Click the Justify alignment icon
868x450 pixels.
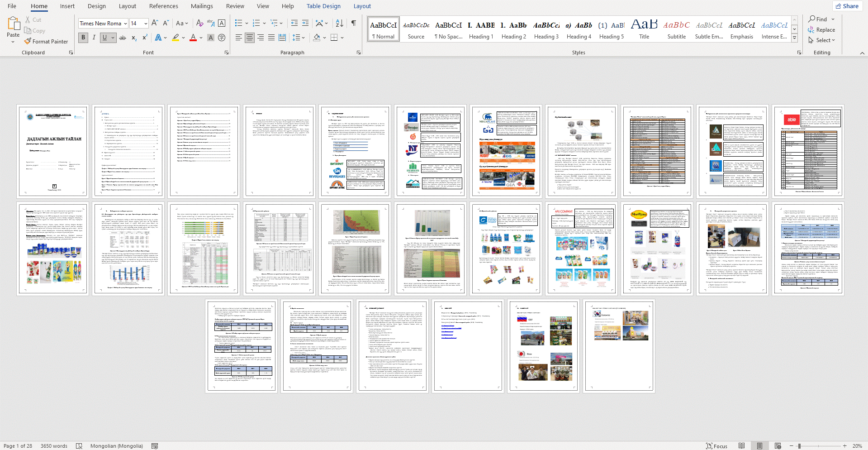(271, 38)
